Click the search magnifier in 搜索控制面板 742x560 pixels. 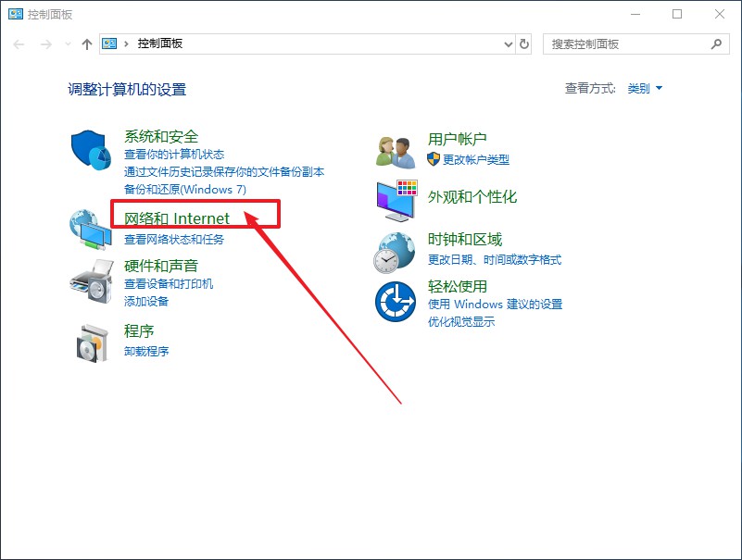(x=716, y=44)
